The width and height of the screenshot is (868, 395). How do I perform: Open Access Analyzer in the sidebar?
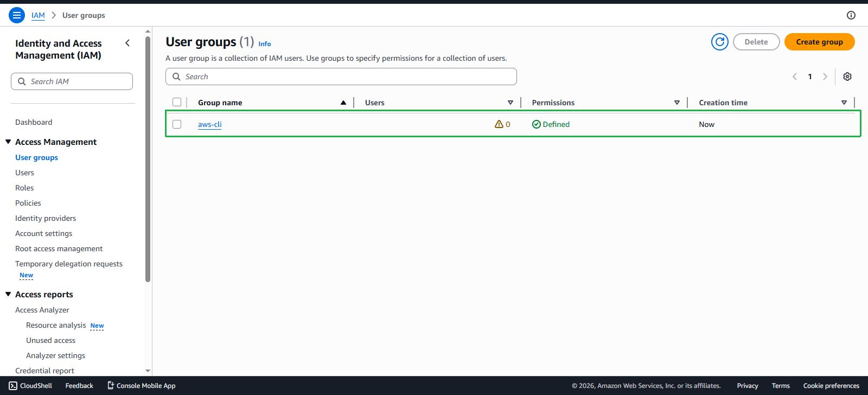point(42,310)
